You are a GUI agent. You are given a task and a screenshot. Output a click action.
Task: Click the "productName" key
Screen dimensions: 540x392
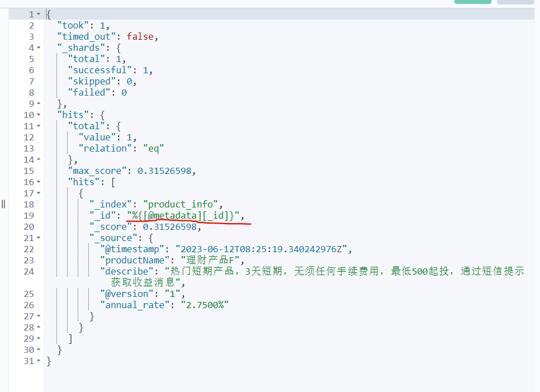point(135,261)
